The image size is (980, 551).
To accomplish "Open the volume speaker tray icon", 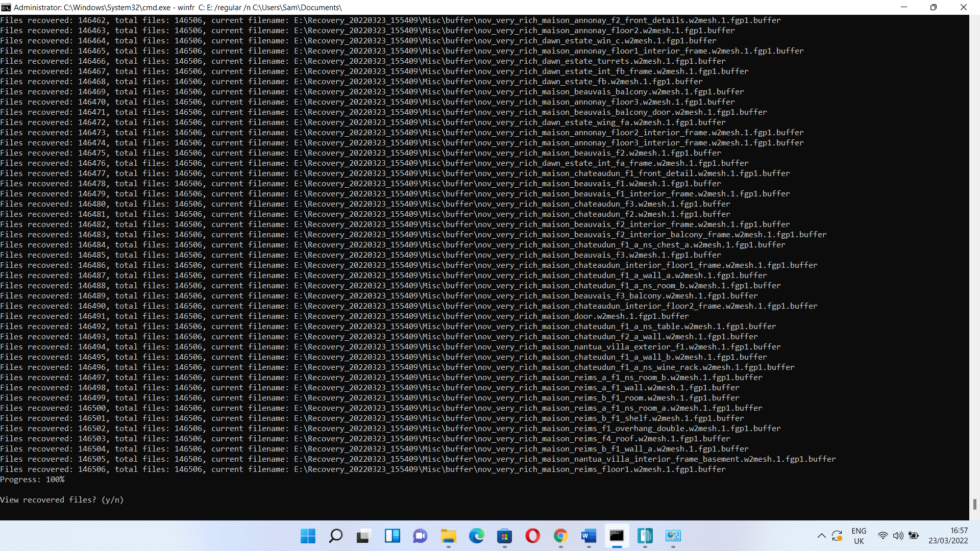I will click(898, 536).
